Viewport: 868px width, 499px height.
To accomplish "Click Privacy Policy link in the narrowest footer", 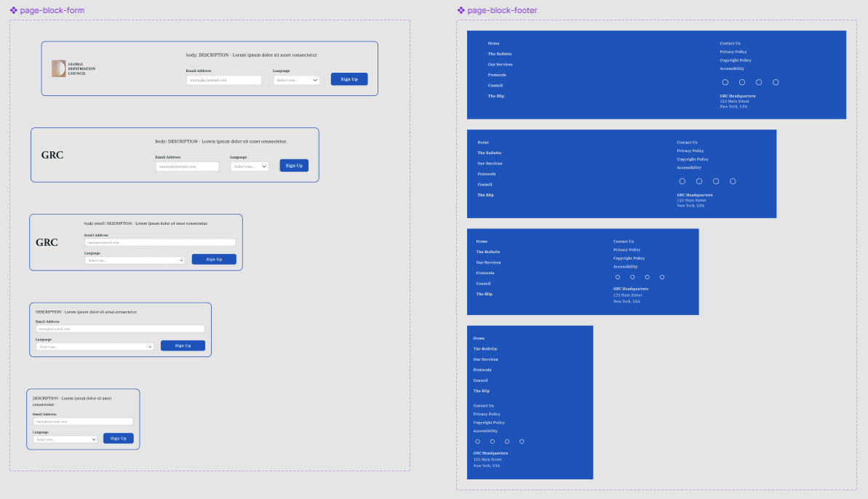I will pyautogui.click(x=487, y=414).
